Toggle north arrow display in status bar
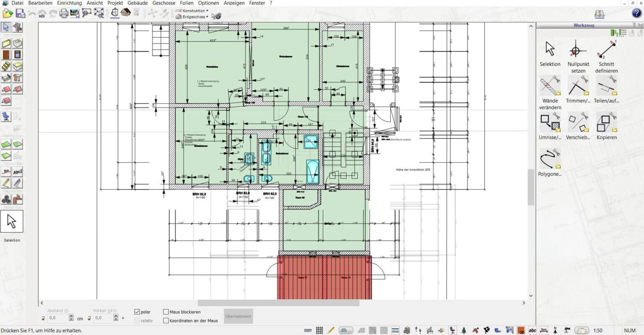This screenshot has height=335, width=644. pyautogui.click(x=555, y=330)
